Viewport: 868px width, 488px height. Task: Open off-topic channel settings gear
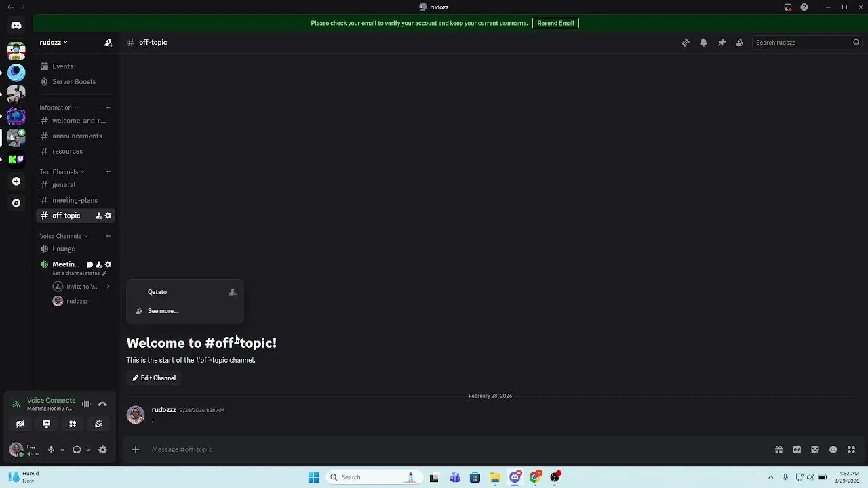[x=108, y=216]
